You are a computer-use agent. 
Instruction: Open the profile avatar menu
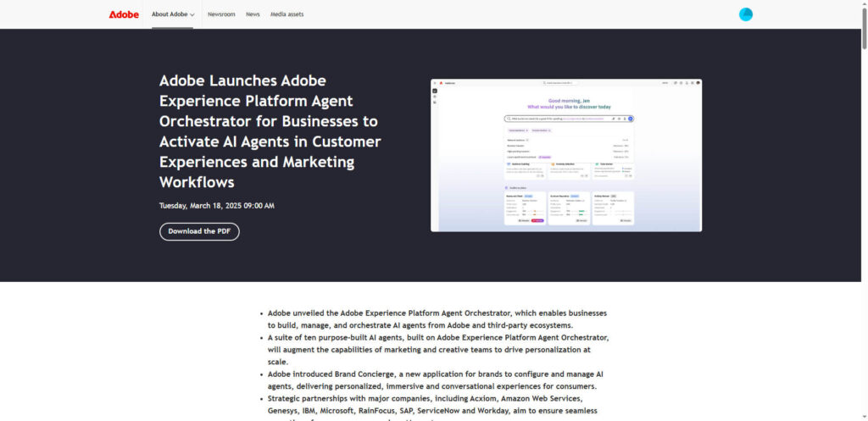(x=746, y=14)
